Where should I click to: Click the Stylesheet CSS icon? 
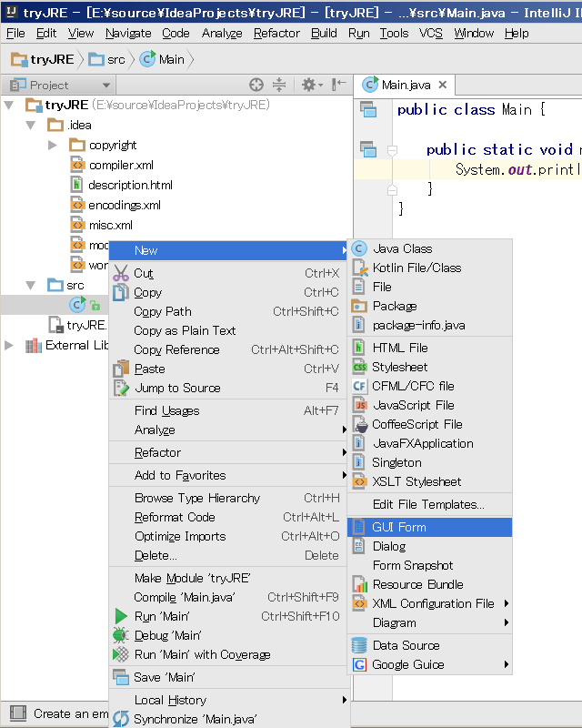359,368
